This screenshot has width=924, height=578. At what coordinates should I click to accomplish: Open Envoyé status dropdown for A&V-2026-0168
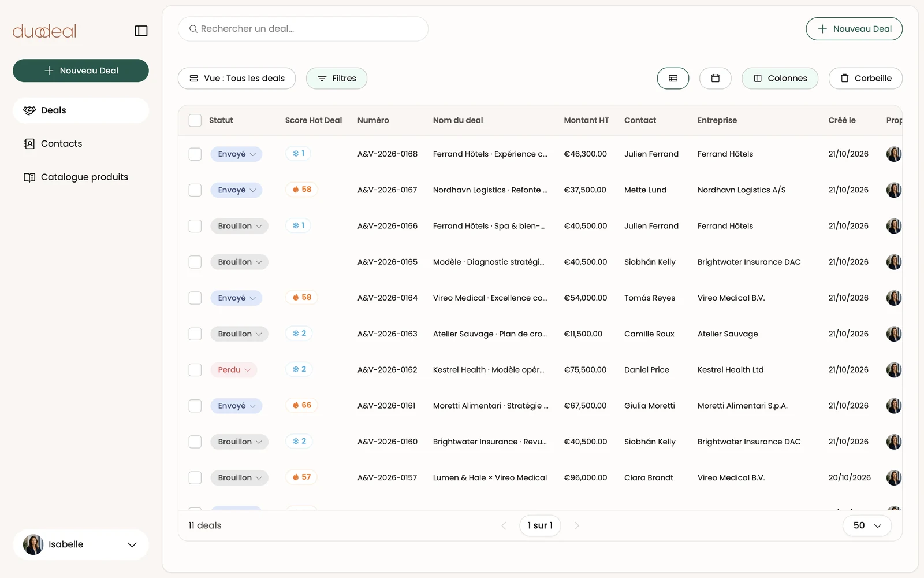(x=236, y=154)
